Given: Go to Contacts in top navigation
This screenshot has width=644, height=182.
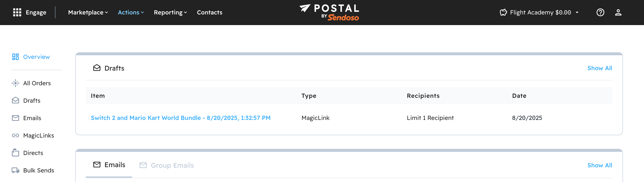Looking at the screenshot, I should pyautogui.click(x=209, y=13).
